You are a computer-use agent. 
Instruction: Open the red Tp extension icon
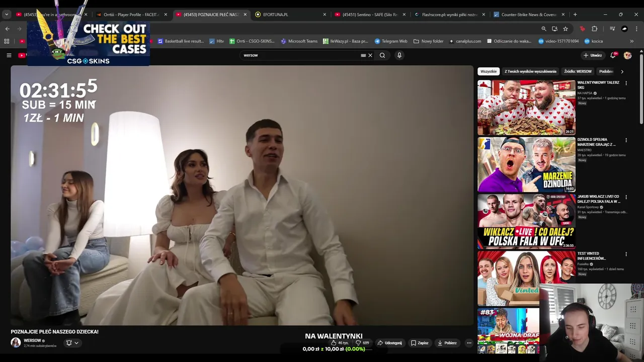(x=582, y=29)
